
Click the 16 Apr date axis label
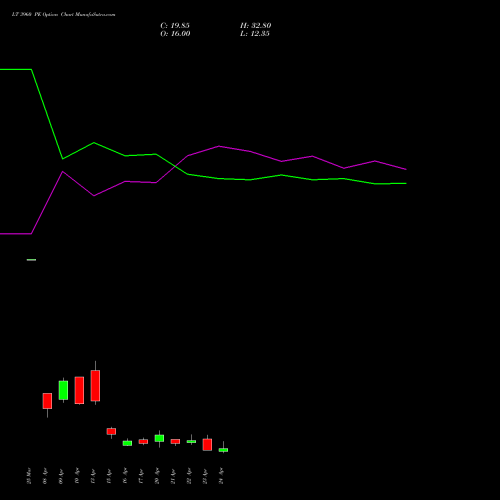click(x=125, y=476)
